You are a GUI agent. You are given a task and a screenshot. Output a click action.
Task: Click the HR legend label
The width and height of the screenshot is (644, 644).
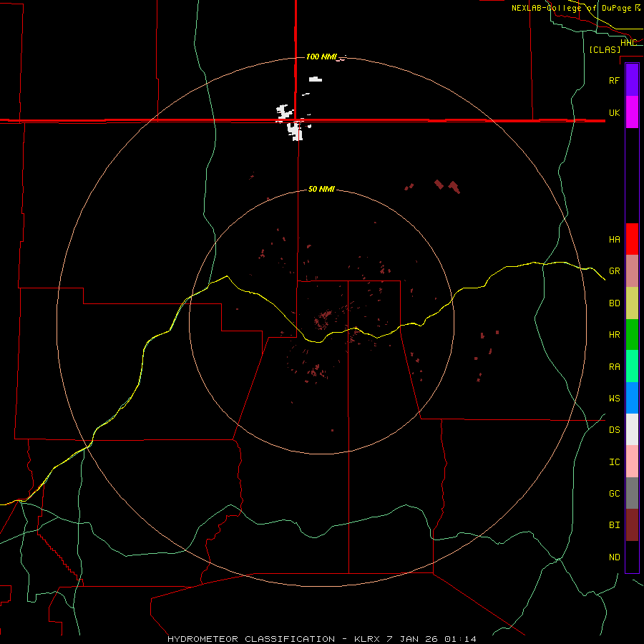(614, 335)
